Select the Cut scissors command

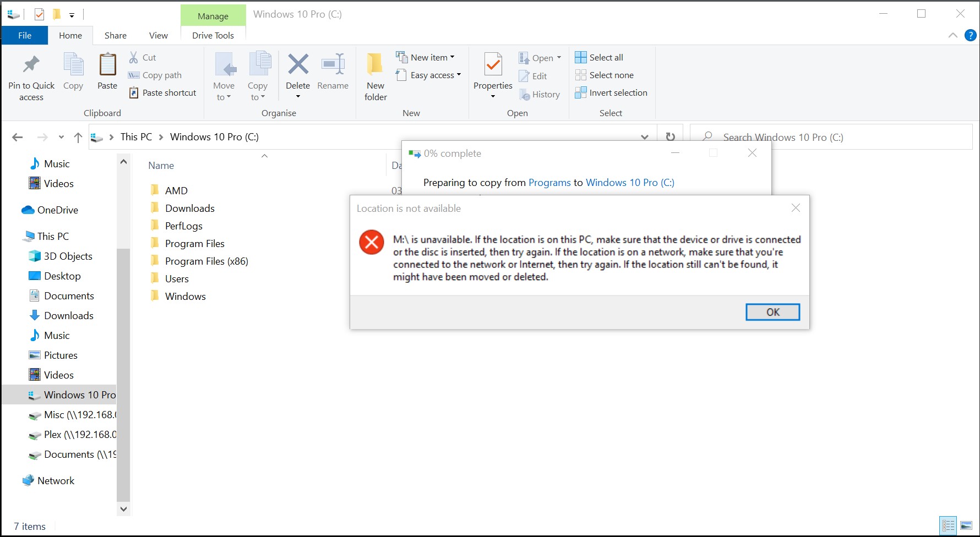[143, 57]
